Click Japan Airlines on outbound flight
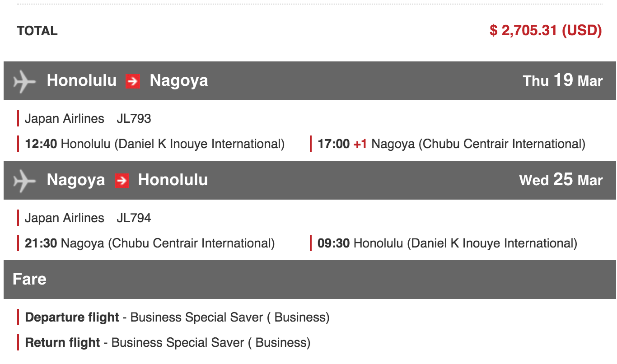Viewport: 617px width, 364px height. tap(64, 119)
